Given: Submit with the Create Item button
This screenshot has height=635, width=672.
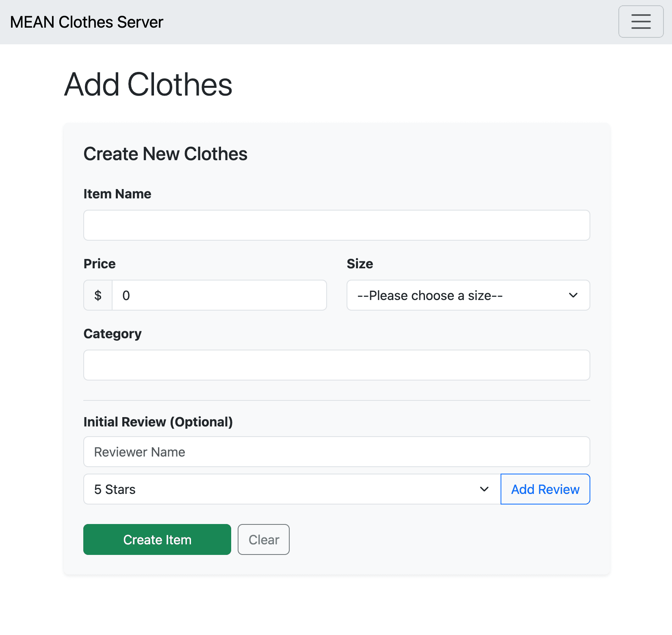Looking at the screenshot, I should coord(157,539).
